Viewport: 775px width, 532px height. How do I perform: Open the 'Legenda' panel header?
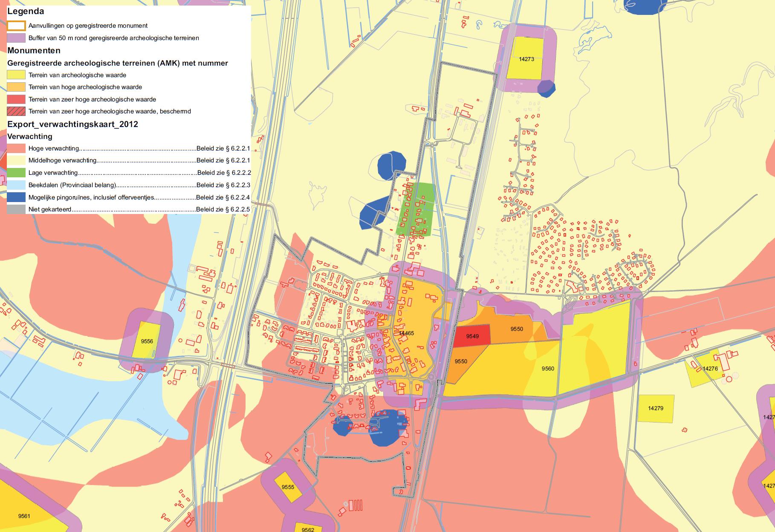point(26,12)
